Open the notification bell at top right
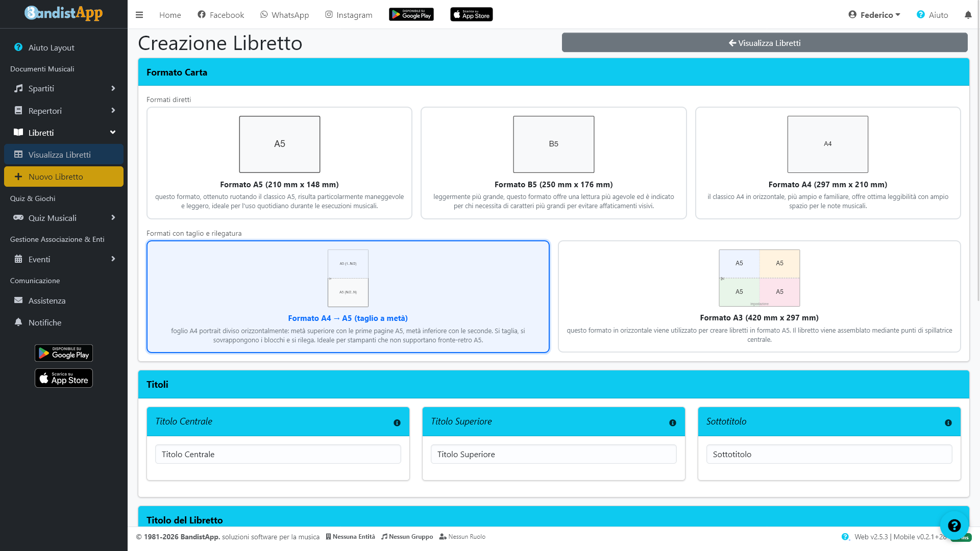Image resolution: width=980 pixels, height=551 pixels. point(968,15)
